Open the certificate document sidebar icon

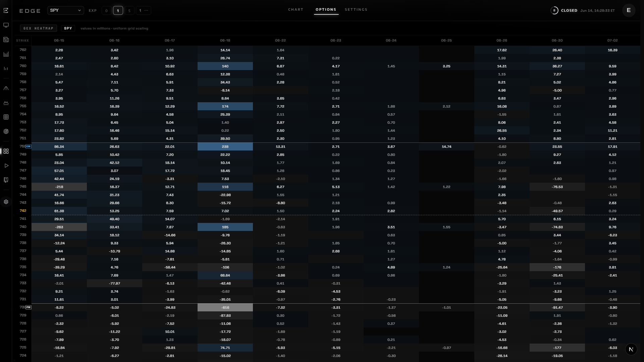click(x=6, y=180)
